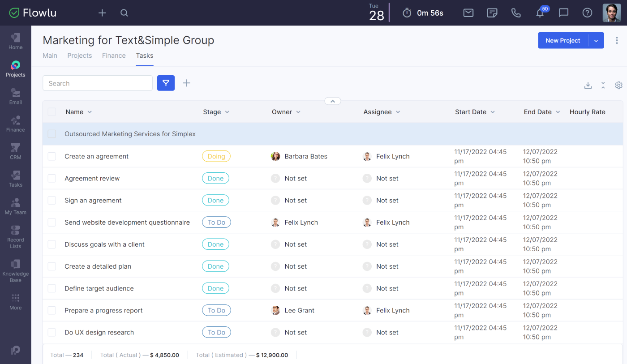Click the Hourly Rate column header
Viewport: 627px width, 364px height.
pos(587,112)
